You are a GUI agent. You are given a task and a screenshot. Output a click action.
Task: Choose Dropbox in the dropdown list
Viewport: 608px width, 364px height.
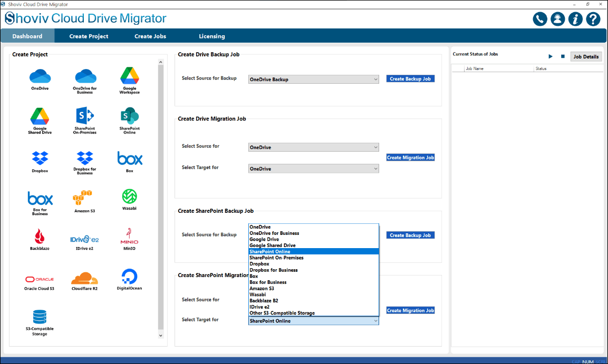tap(313, 264)
